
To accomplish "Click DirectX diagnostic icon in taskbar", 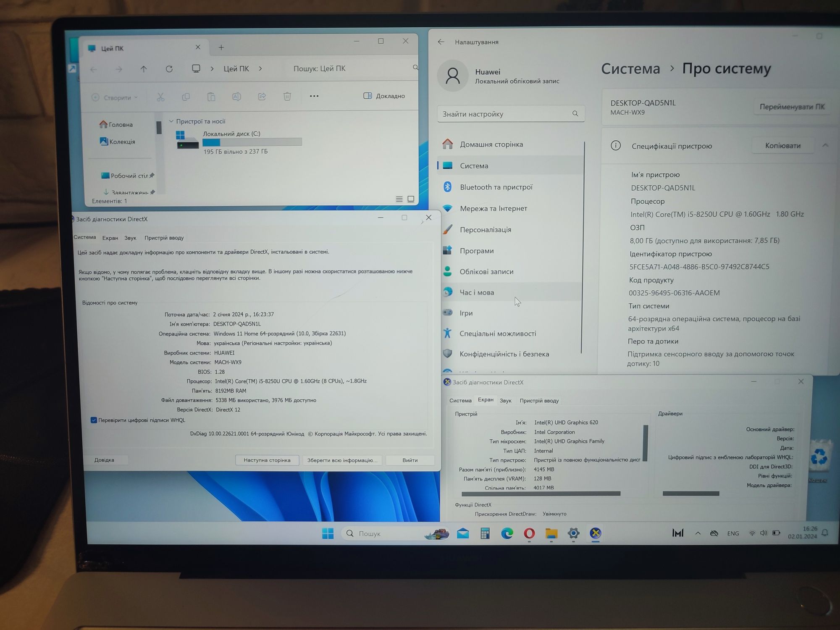I will coord(596,533).
